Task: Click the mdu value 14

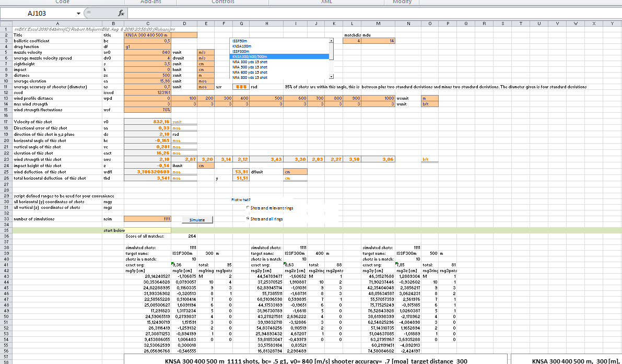Action: point(378,40)
